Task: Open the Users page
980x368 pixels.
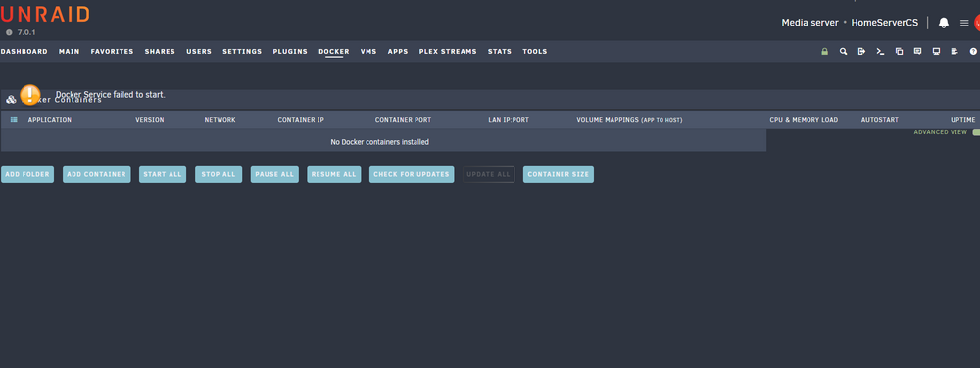Action: click(199, 52)
